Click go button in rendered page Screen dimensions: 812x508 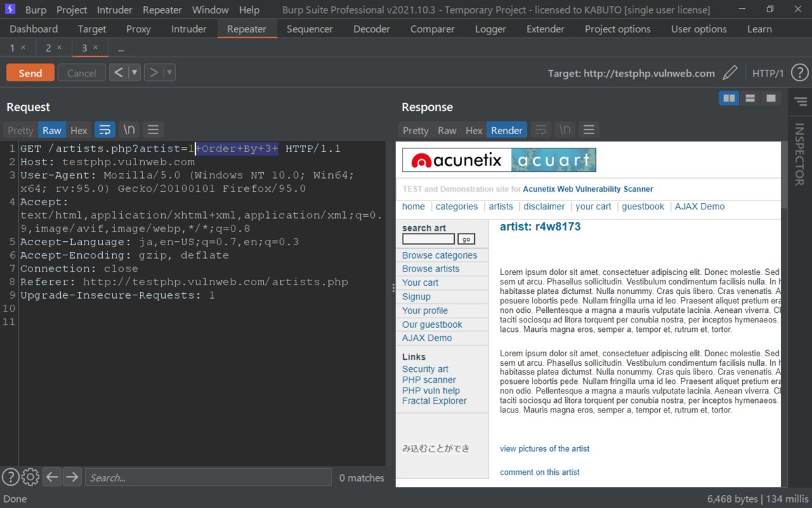(x=466, y=239)
